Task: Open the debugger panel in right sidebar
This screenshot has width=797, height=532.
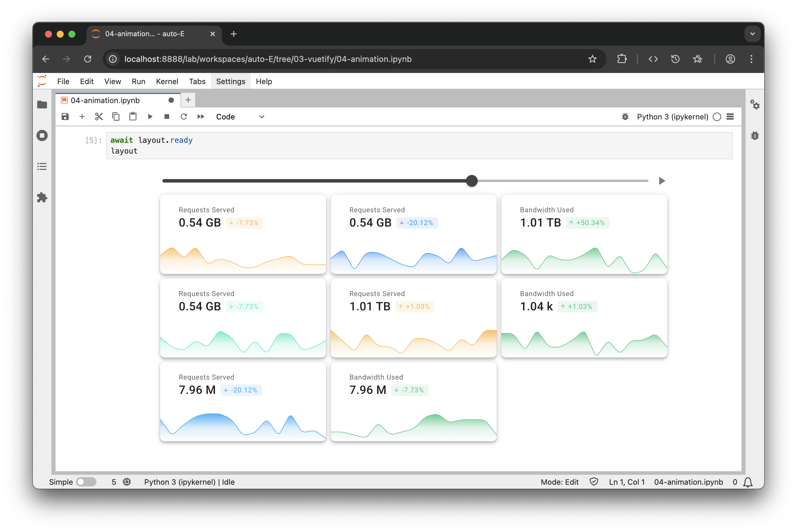Action: tap(755, 136)
